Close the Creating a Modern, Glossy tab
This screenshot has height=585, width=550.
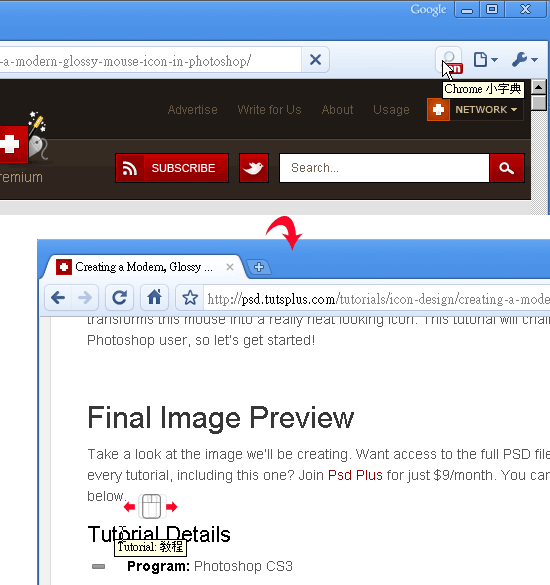click(x=230, y=267)
